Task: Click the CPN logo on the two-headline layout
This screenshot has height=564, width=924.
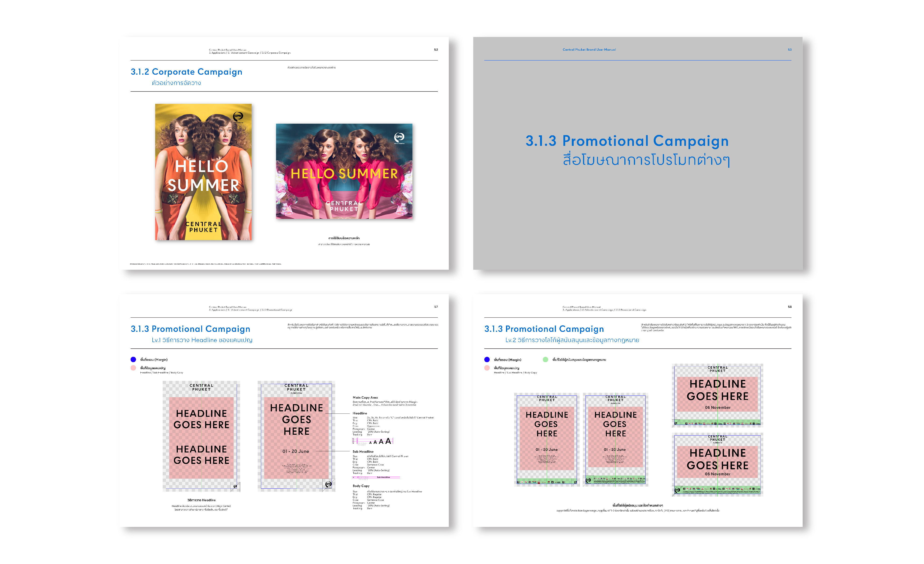Action: click(x=235, y=486)
